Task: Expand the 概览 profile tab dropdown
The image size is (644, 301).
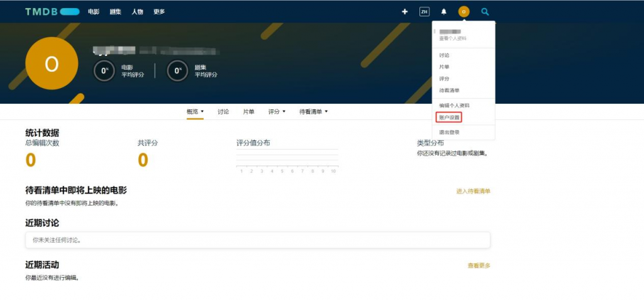Action: pos(195,112)
